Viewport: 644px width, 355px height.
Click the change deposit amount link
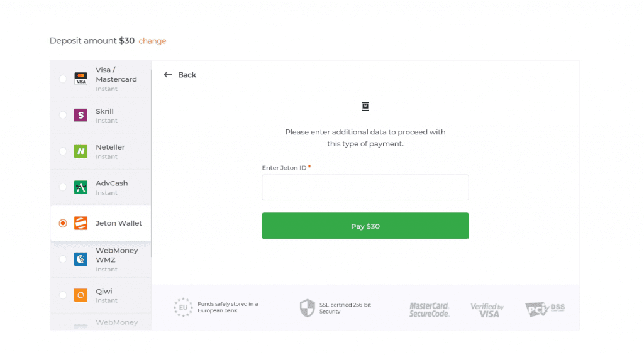(x=152, y=41)
